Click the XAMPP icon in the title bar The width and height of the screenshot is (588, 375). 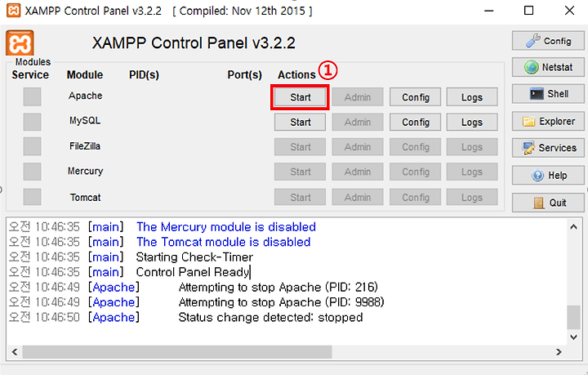(x=14, y=11)
